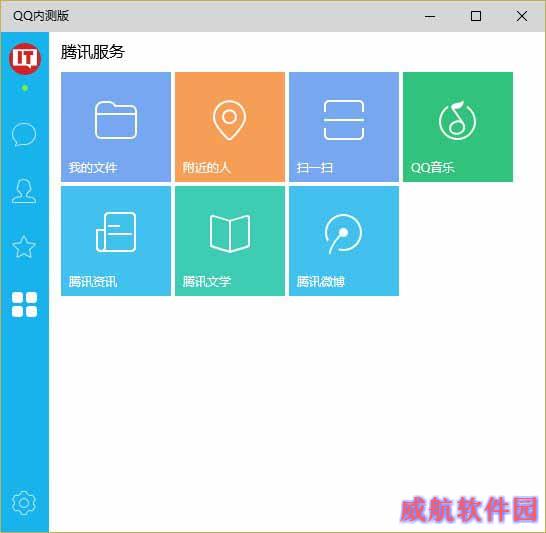Open the contacts person icon in the sidebar
This screenshot has height=533, width=546.
pos(24,191)
